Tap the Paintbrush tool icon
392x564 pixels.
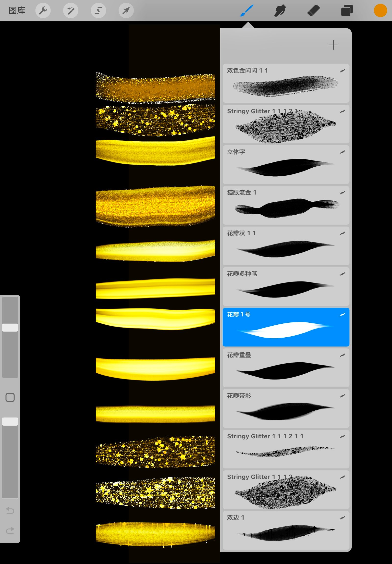[246, 11]
